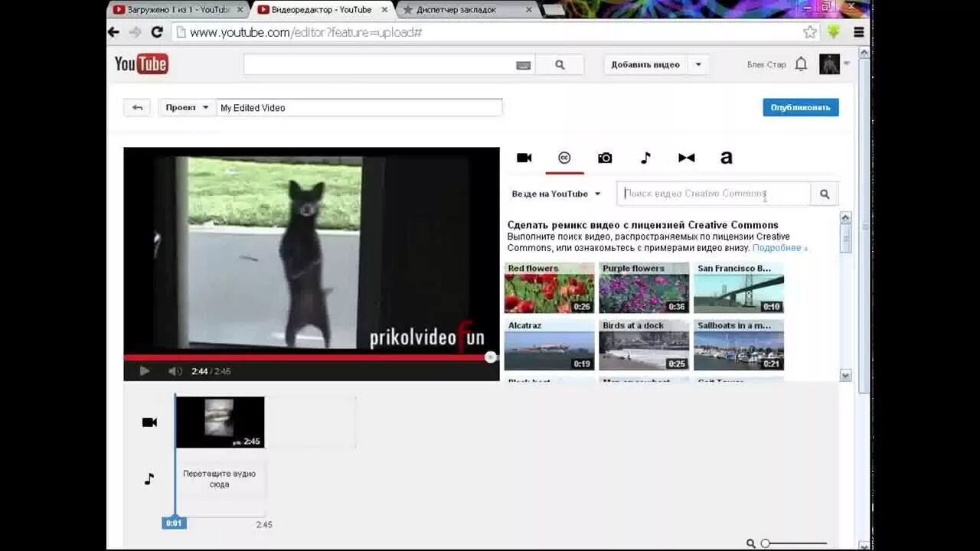980x551 pixels.
Task: Select the Red flowers thumbnail
Action: (549, 288)
